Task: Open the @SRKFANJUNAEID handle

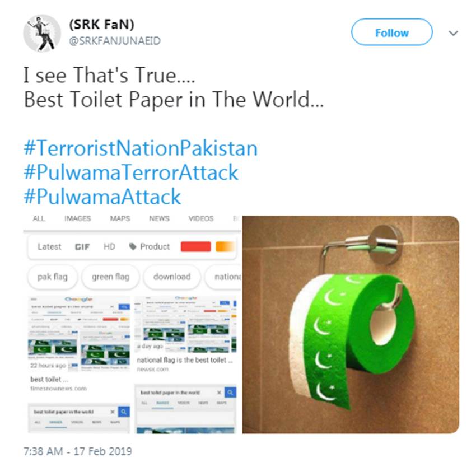Action: coord(115,41)
